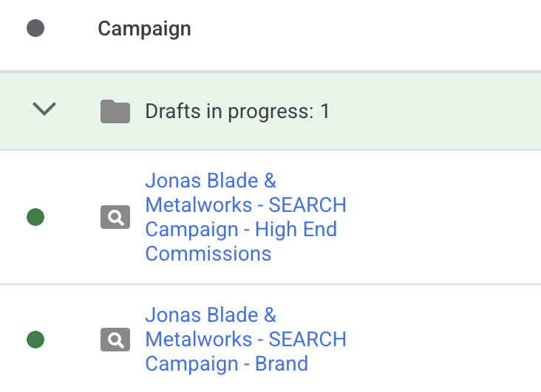This screenshot has width=541, height=392.
Task: Open the SEARCH Campaign - Brand link
Action: (245, 340)
